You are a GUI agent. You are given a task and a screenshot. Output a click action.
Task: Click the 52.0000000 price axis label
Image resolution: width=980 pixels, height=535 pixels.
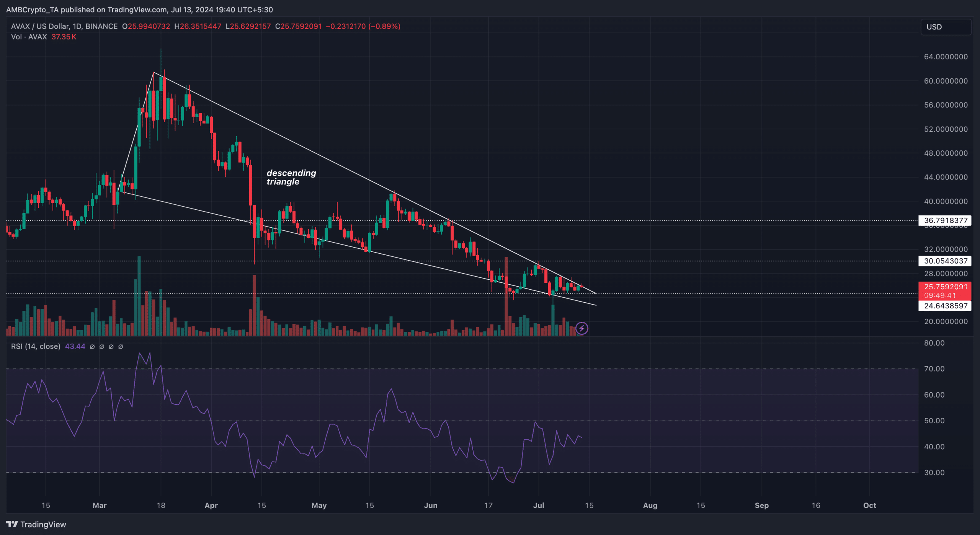pyautogui.click(x=946, y=129)
